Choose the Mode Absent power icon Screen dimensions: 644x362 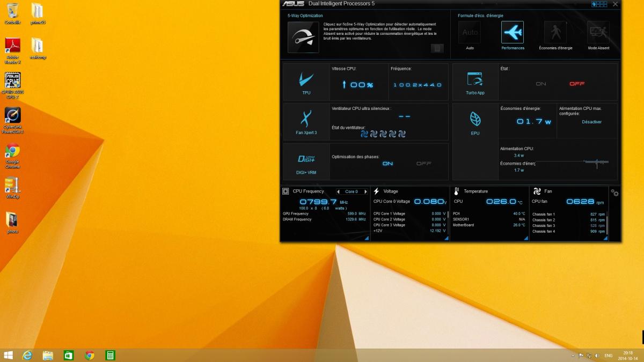pyautogui.click(x=598, y=32)
